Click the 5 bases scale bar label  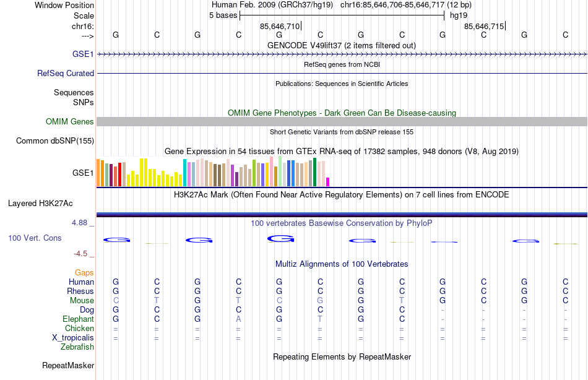pos(223,15)
